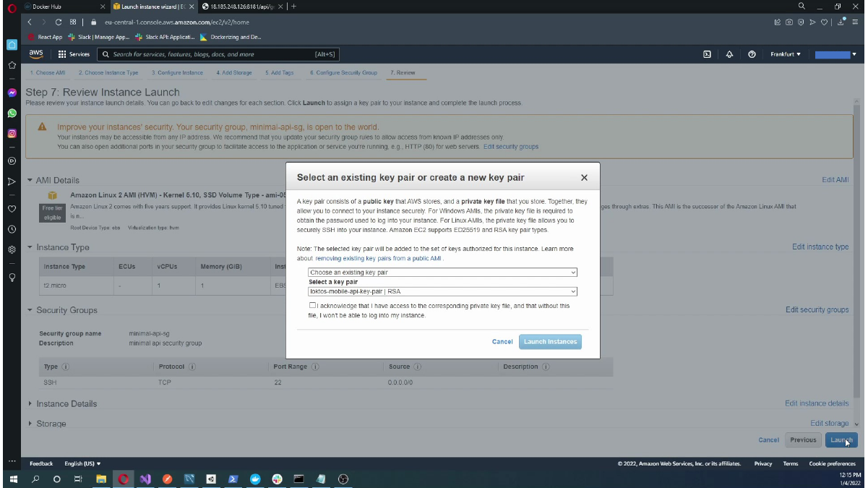Screen dimensions: 868x488
Task: Add page to bookmarks heart icon
Action: [x=825, y=22]
